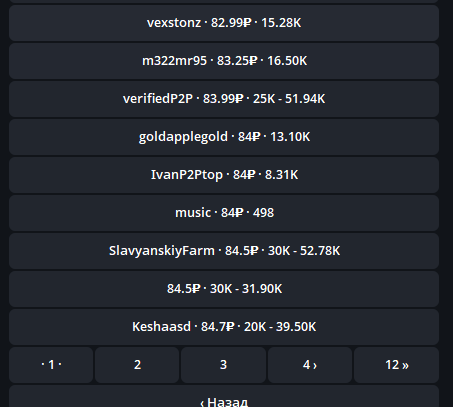This screenshot has width=453, height=407.
Task: Choose the goldapplegold 84₽ offer
Action: coord(224,137)
